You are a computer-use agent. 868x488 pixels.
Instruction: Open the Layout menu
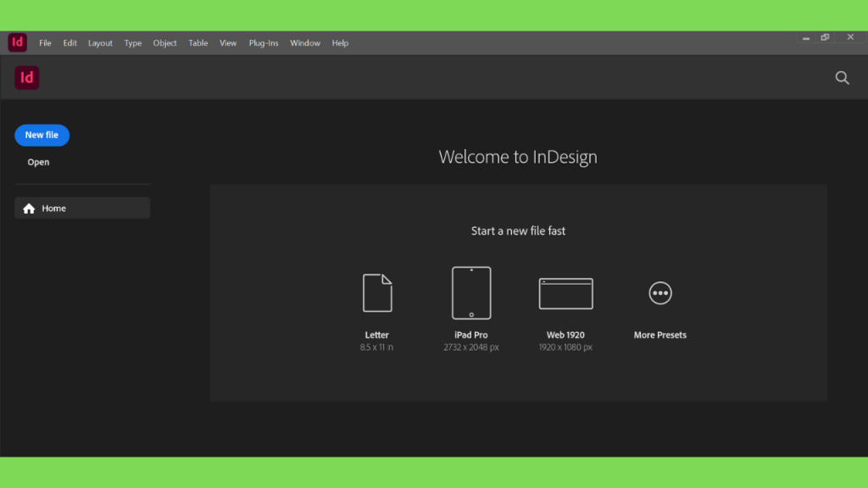[100, 43]
